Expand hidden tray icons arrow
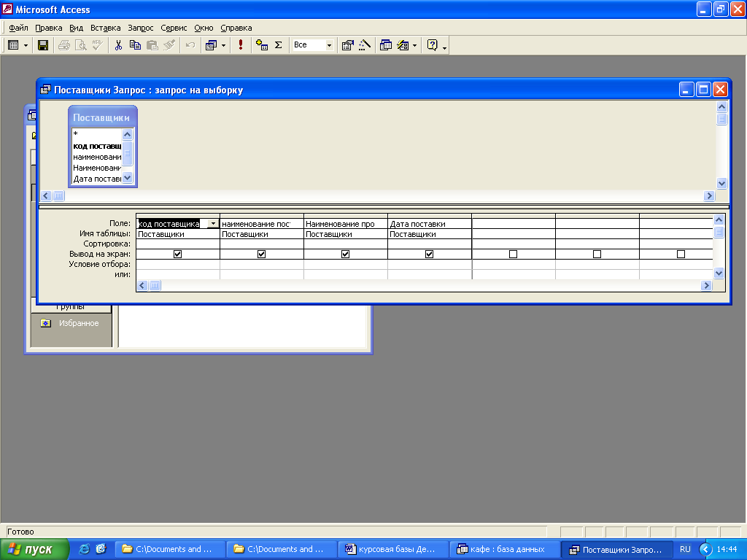The width and height of the screenshot is (747, 560). [x=705, y=549]
